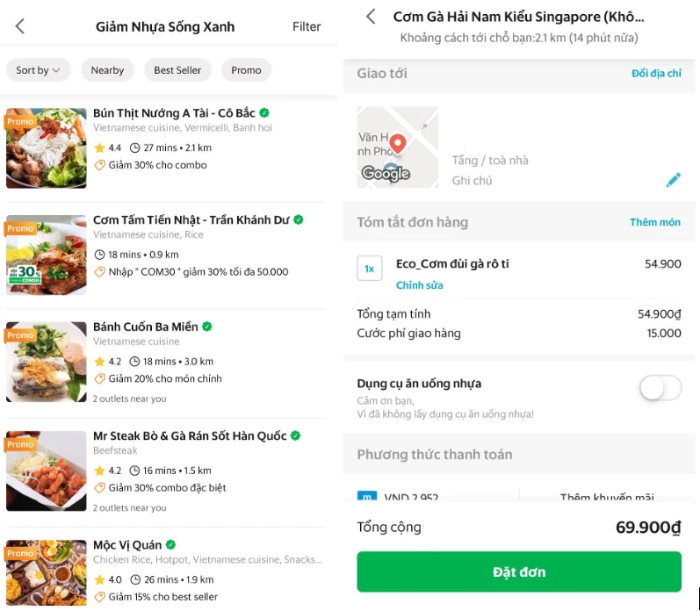Screen dimensions: 700x611
Task: Go back from Giảm Nhựa Sống Xanh list
Action: pos(20,26)
